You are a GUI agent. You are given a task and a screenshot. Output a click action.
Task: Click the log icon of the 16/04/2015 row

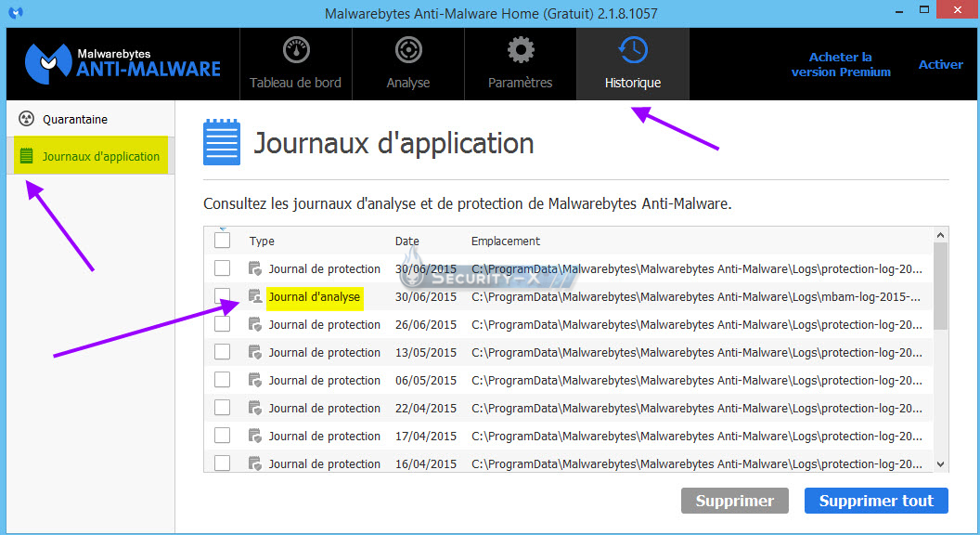(x=255, y=463)
